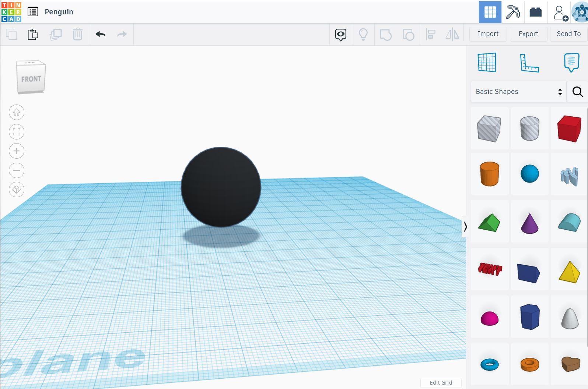
Task: Click the Copy toolbar icon
Action: (x=11, y=34)
